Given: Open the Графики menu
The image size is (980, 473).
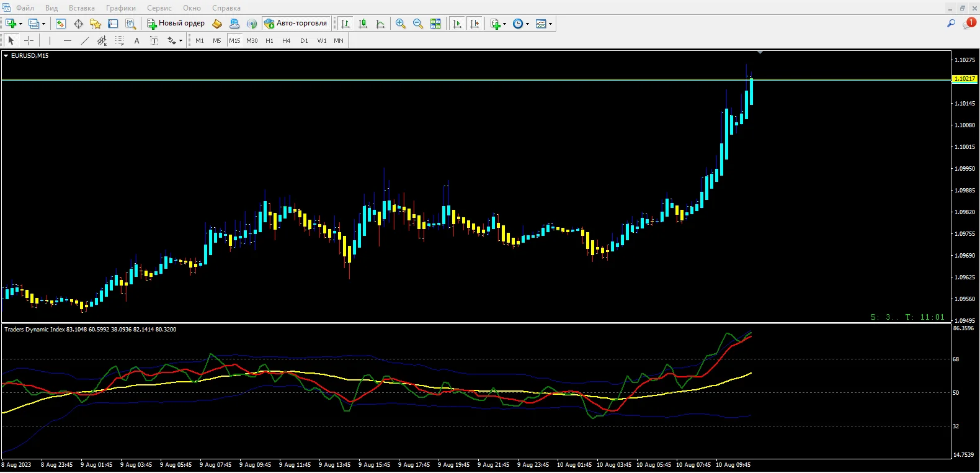Looking at the screenshot, I should pyautogui.click(x=121, y=8).
